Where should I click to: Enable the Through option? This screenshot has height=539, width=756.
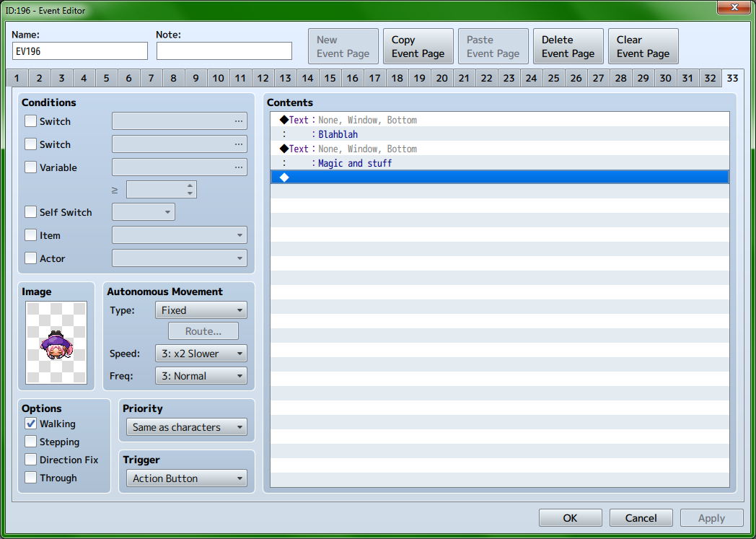(x=30, y=478)
